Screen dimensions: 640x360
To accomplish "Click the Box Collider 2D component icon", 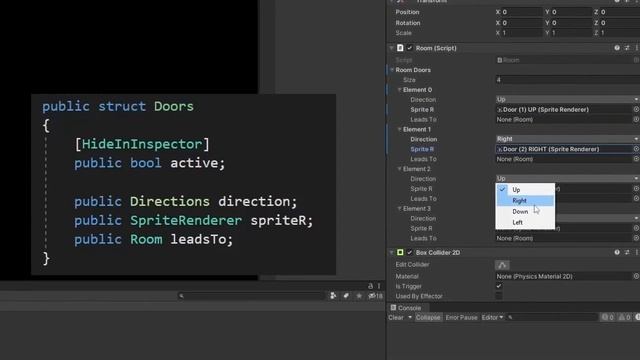I will (400, 252).
